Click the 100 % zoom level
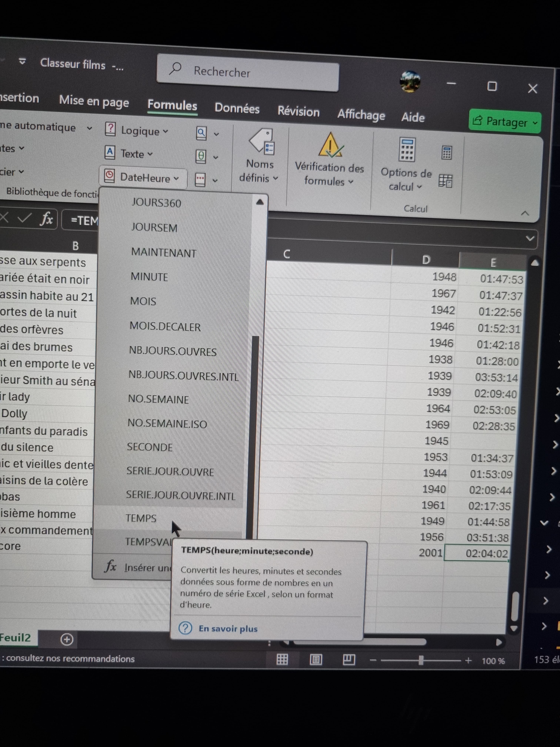This screenshot has height=747, width=560. 493,661
